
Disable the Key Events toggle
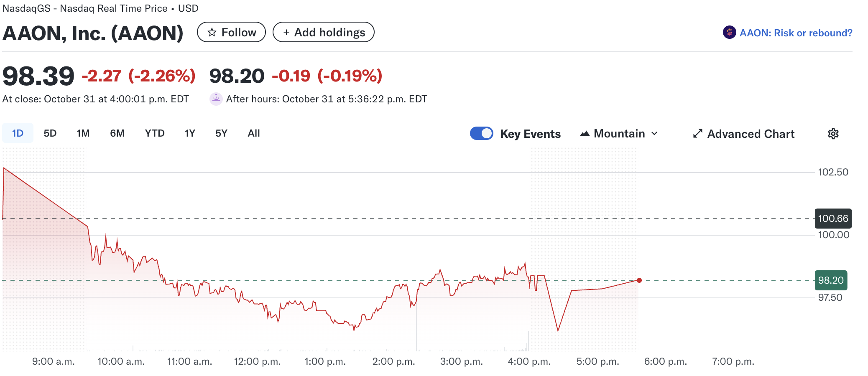tap(482, 133)
